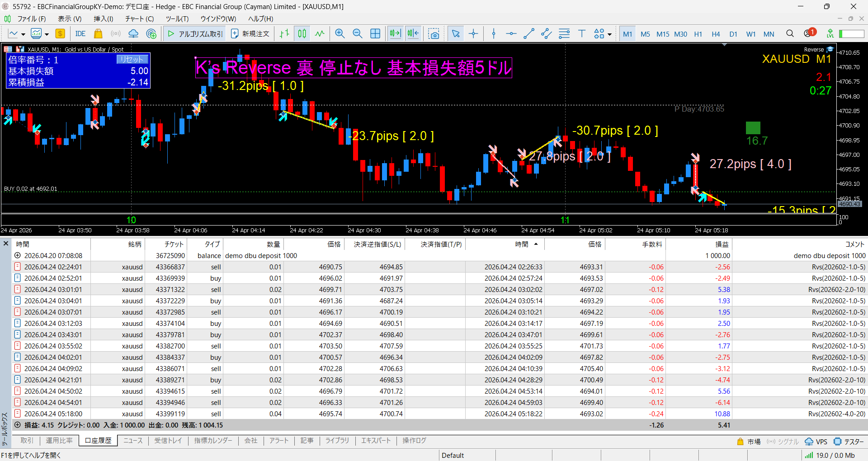Sort the history by 損益 column header
This screenshot has width=868, height=461.
click(722, 245)
